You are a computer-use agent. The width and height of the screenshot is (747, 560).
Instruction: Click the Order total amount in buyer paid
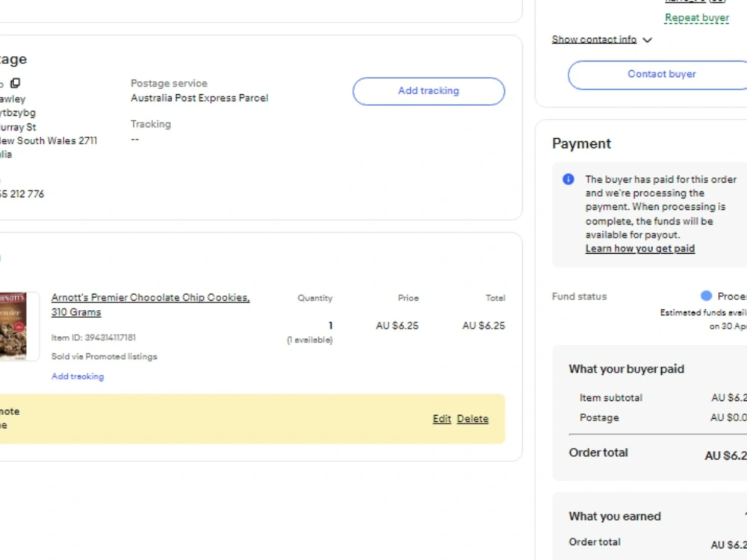(x=725, y=455)
